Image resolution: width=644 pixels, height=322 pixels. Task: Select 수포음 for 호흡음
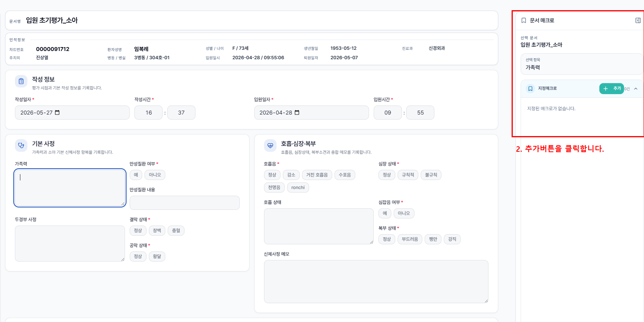345,175
